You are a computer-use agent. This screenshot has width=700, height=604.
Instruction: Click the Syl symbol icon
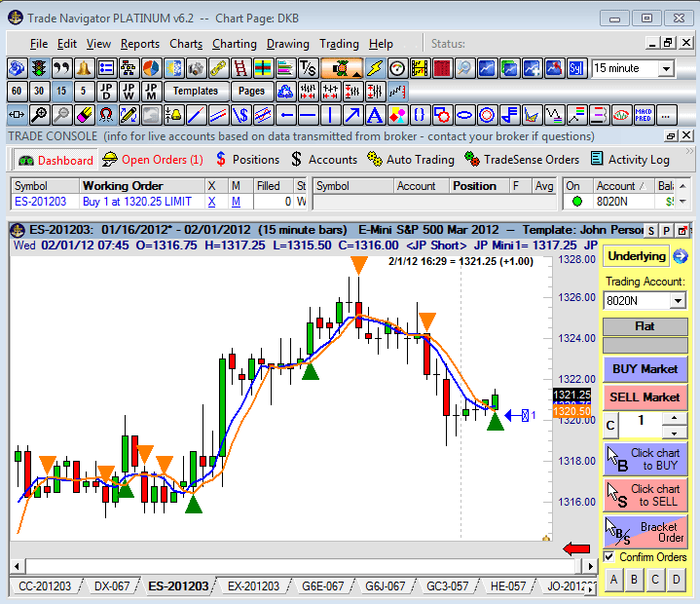[576, 68]
